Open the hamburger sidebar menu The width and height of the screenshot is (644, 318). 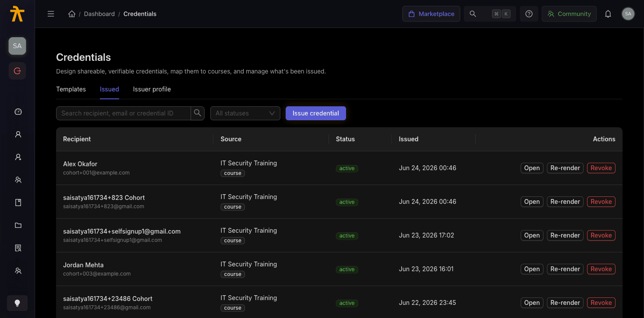[x=51, y=14]
